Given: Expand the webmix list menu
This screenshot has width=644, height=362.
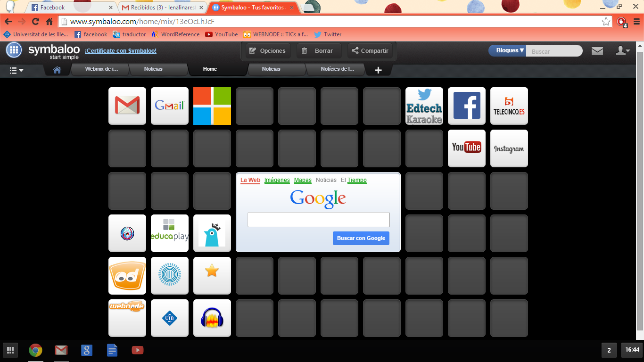Looking at the screenshot, I should pyautogui.click(x=17, y=70).
